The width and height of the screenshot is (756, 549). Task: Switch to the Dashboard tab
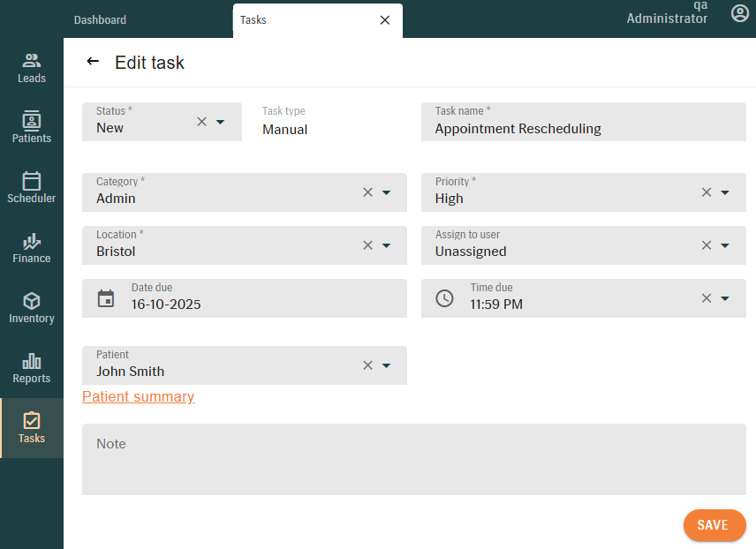[x=100, y=19]
